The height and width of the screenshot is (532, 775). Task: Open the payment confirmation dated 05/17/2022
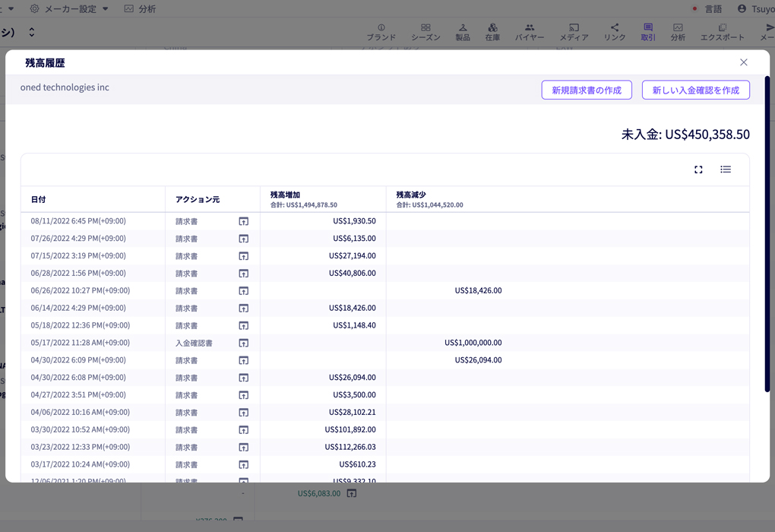pos(244,343)
